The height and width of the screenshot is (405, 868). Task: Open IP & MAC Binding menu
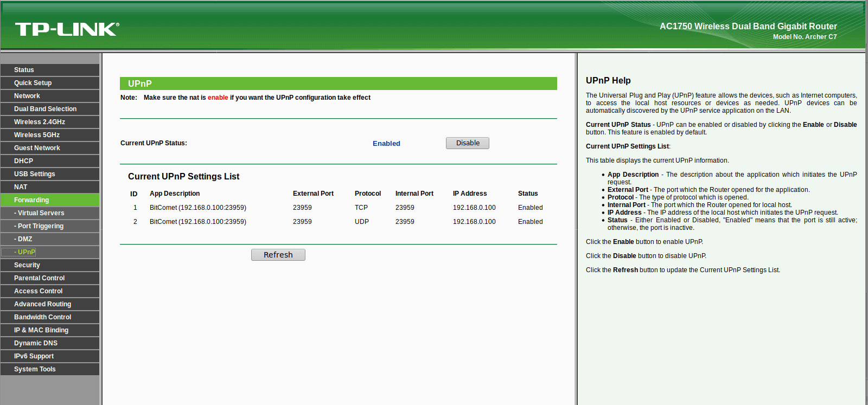(x=50, y=330)
